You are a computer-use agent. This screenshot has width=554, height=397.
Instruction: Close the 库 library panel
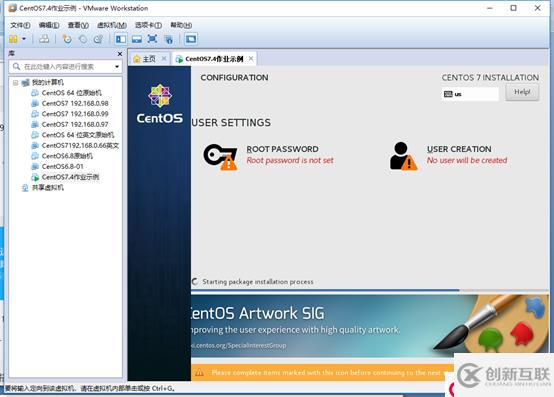coord(120,54)
